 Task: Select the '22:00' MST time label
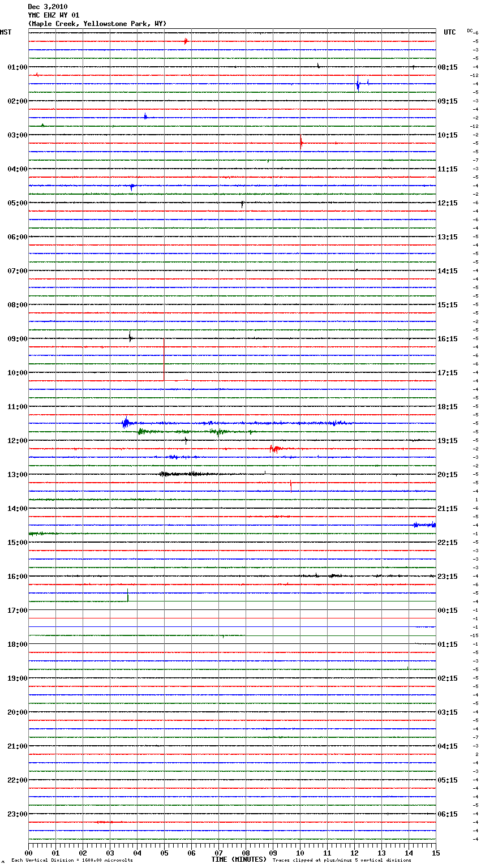[x=18, y=780]
